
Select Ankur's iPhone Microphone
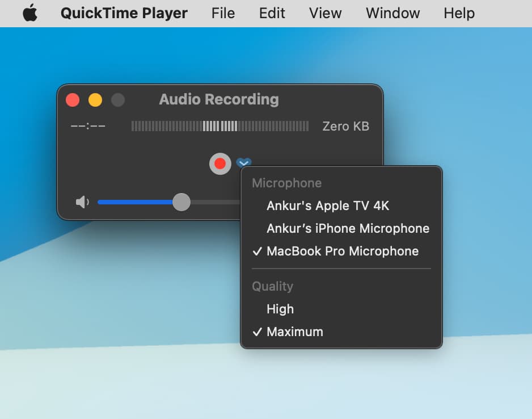click(x=341, y=228)
